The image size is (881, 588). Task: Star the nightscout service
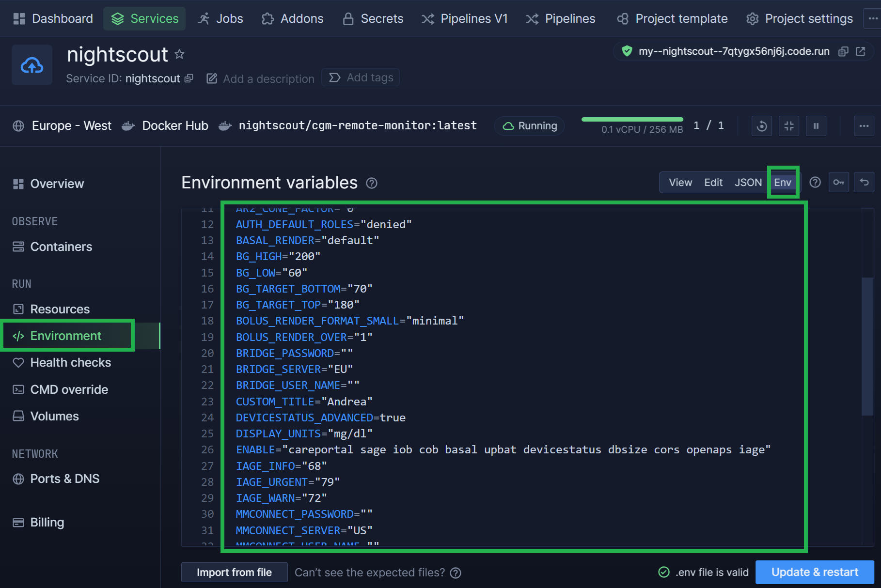click(179, 54)
